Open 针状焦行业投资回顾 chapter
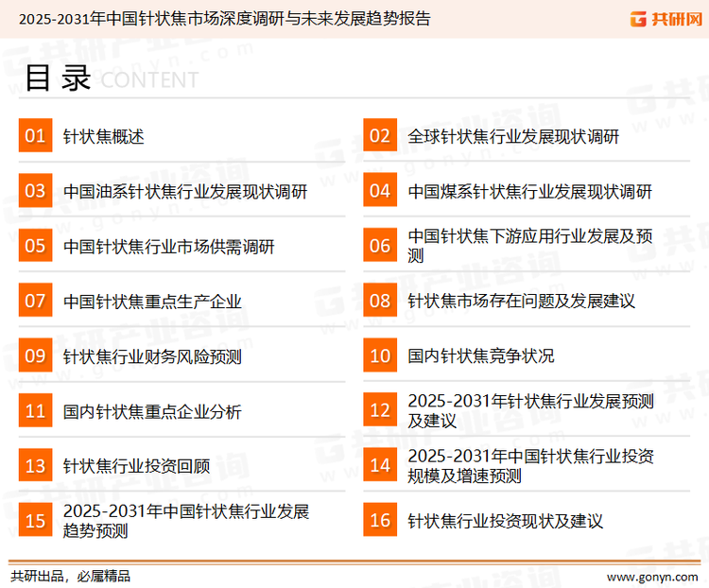The width and height of the screenshot is (709, 588). coord(136,466)
